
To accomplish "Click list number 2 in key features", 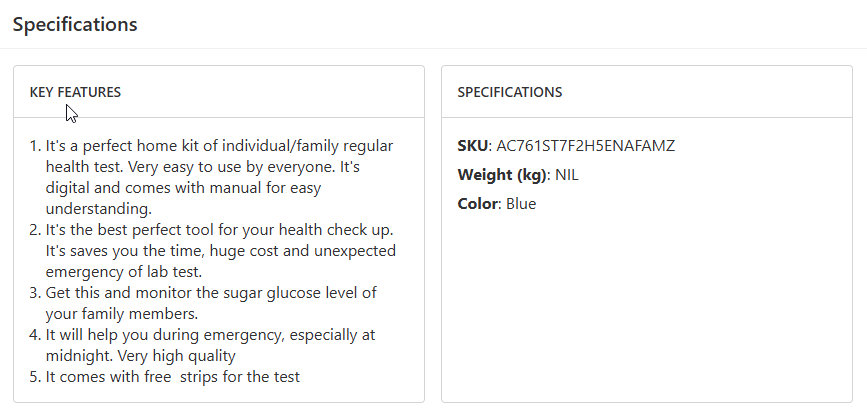I will [x=35, y=230].
